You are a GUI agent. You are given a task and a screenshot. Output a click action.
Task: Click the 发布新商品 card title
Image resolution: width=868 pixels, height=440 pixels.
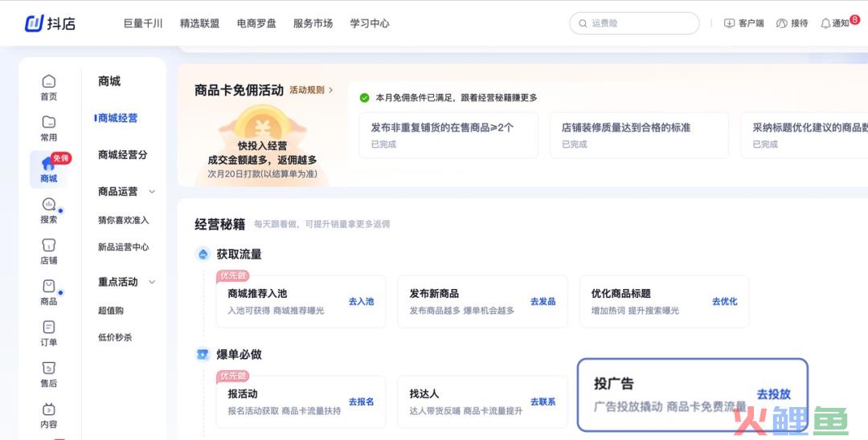(434, 294)
